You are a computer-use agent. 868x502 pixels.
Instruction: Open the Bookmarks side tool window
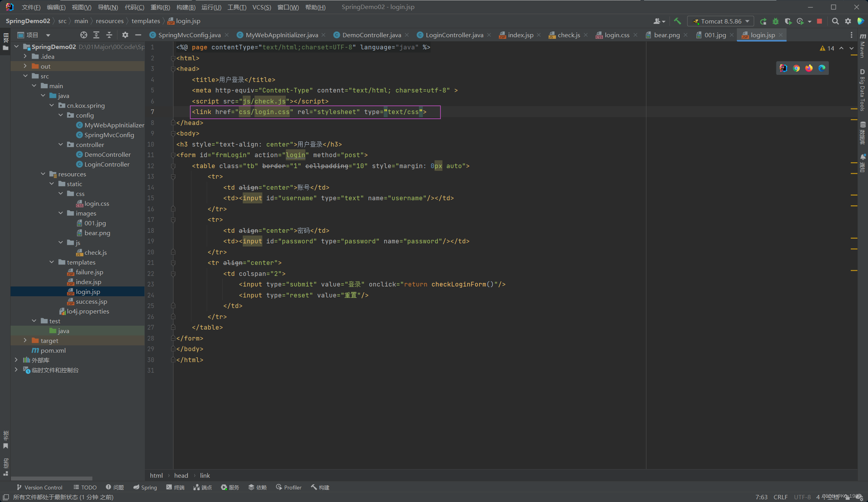[5, 440]
